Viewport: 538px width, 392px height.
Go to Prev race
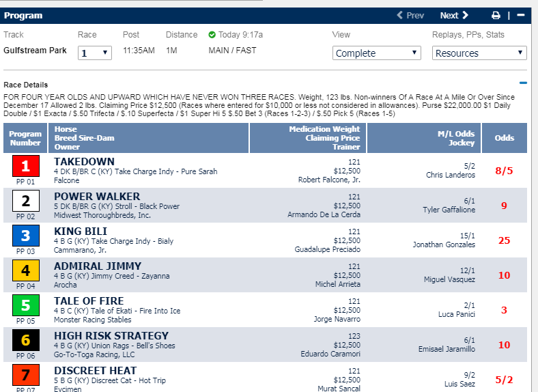(x=411, y=15)
